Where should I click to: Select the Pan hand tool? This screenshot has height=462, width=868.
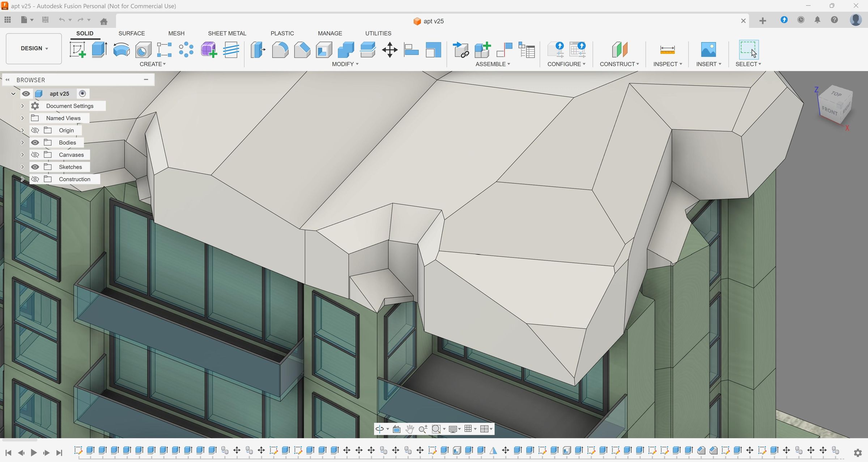pyautogui.click(x=409, y=429)
